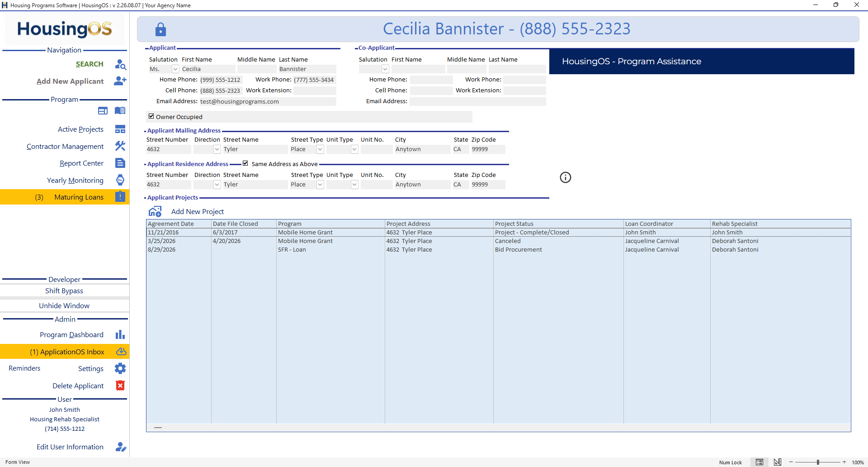Viewport: 868px width, 467px height.
Task: Open the mailing address Street Type dropdown
Action: coord(320,149)
